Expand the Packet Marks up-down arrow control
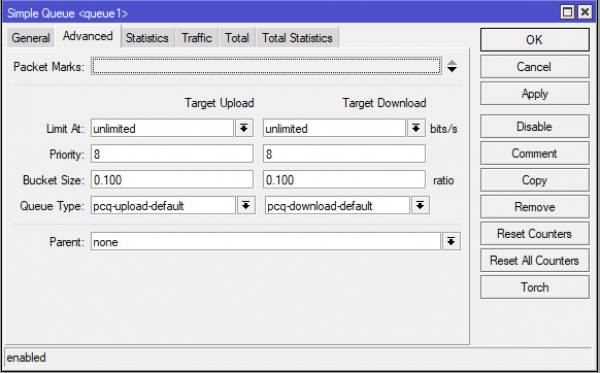The image size is (600, 373). pos(452,66)
